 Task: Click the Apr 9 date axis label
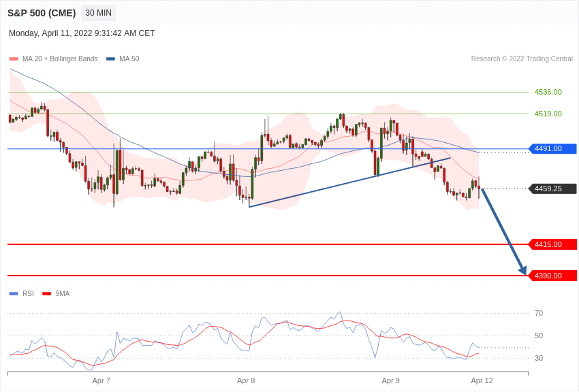pos(391,380)
